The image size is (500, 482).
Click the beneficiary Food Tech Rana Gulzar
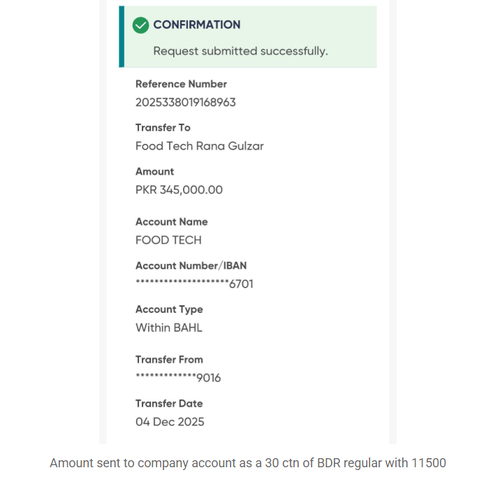[200, 146]
